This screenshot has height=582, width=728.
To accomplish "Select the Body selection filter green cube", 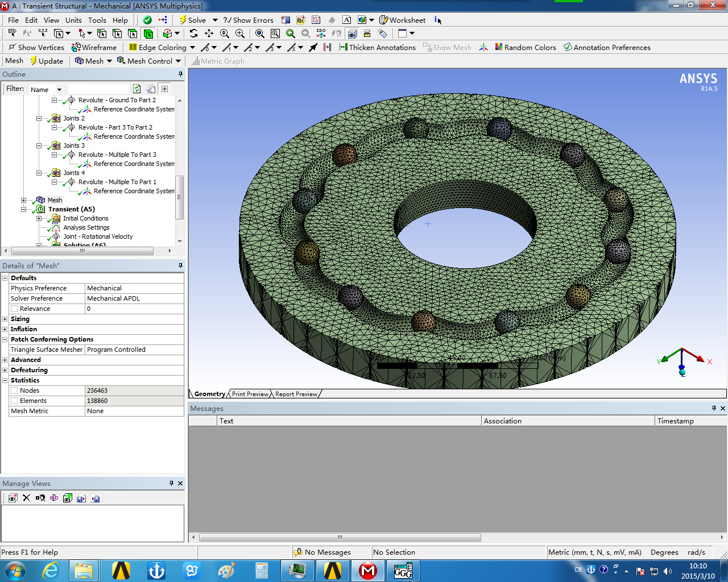I will click(x=148, y=34).
